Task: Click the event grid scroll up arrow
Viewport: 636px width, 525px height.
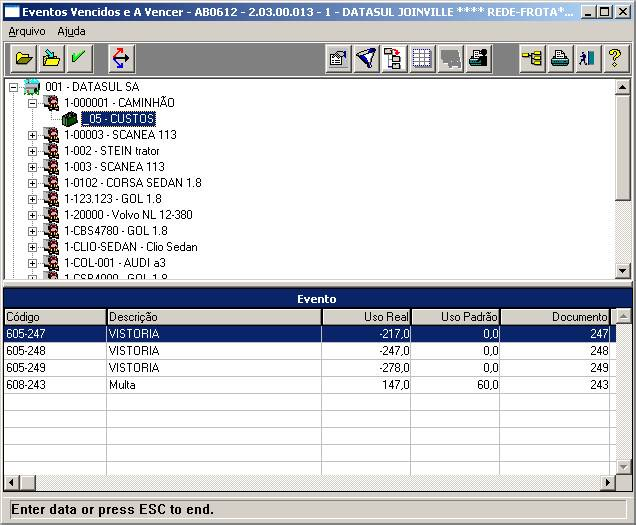Action: click(x=623, y=316)
